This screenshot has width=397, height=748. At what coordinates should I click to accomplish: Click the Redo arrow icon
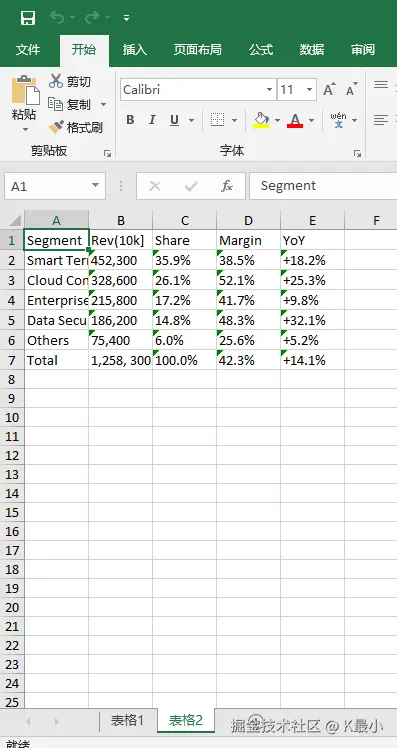click(x=92, y=18)
